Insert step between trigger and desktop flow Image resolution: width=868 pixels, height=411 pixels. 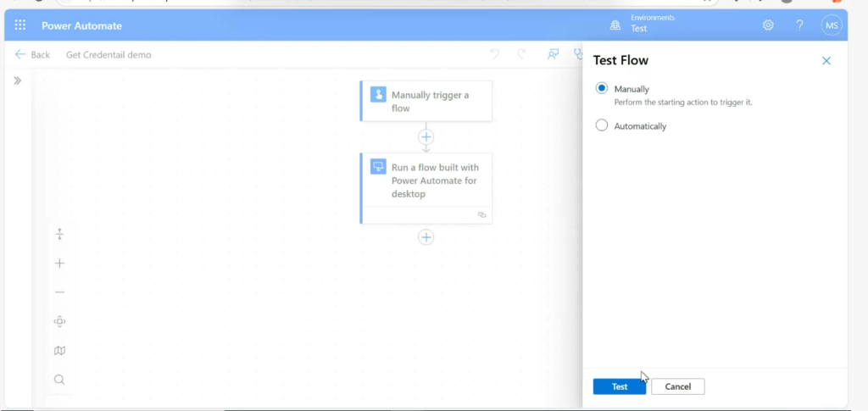[x=426, y=136]
